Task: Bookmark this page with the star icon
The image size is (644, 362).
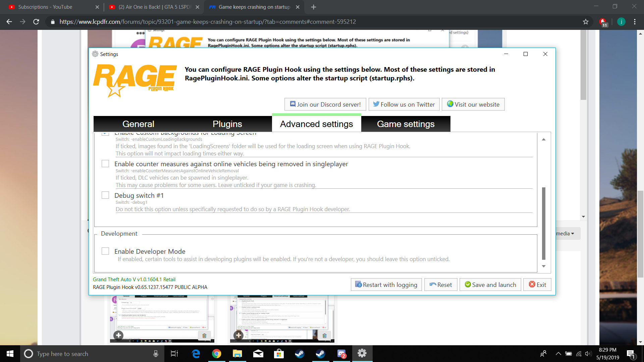Action: 586,22
